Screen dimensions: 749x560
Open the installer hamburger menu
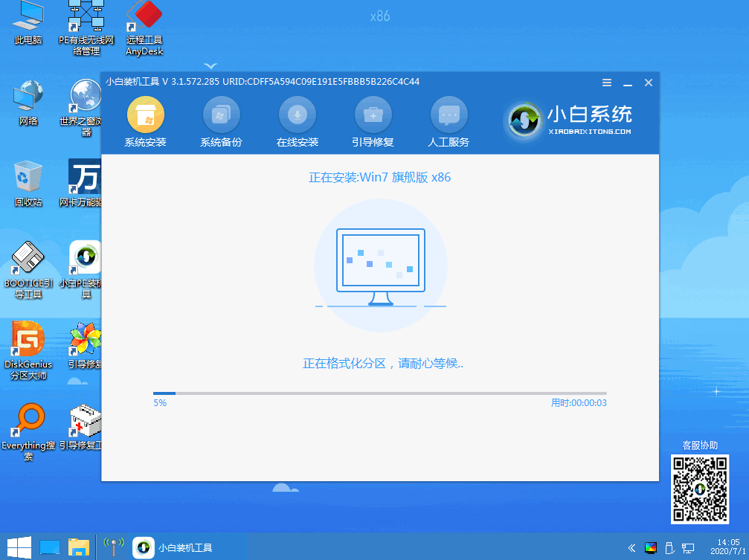606,82
